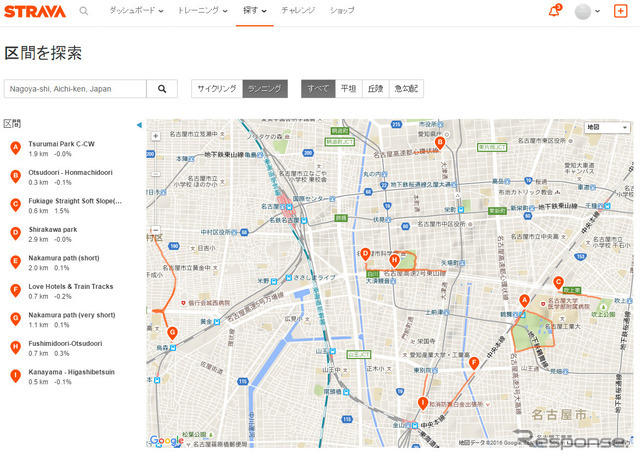Open Kanayama - Higashibetsuin segment
Image resolution: width=640 pixels, height=461 pixels.
tap(71, 372)
